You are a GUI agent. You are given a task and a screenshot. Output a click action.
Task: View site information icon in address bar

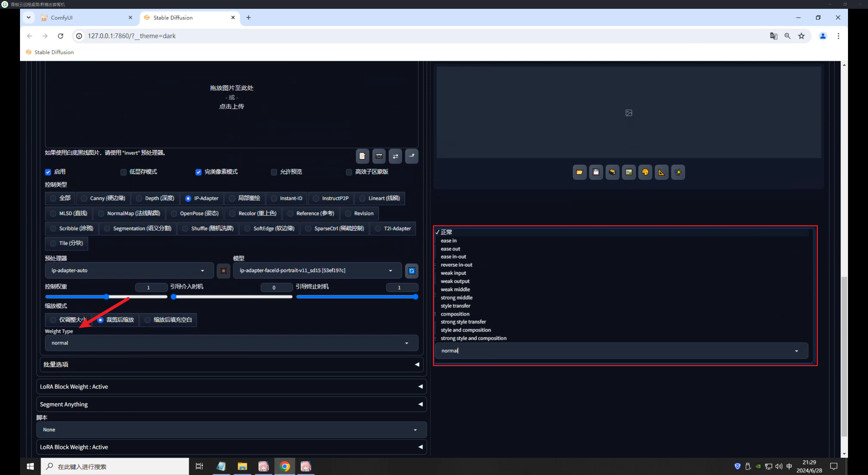[79, 36]
